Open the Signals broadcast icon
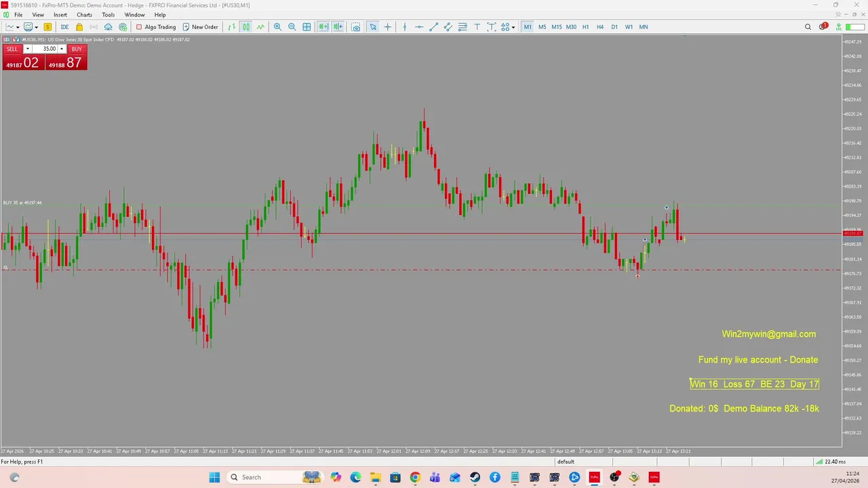The width and height of the screenshot is (868, 488). pos(94,27)
